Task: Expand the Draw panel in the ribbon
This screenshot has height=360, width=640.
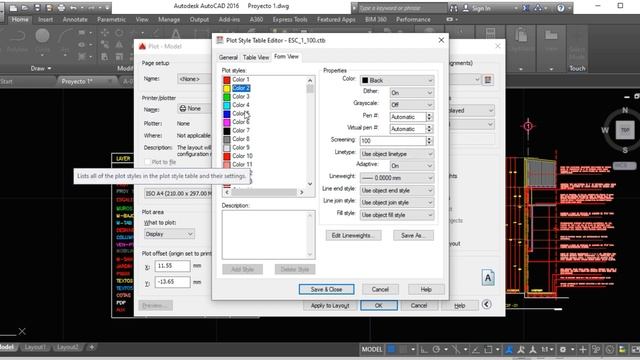Action: [x=41, y=68]
